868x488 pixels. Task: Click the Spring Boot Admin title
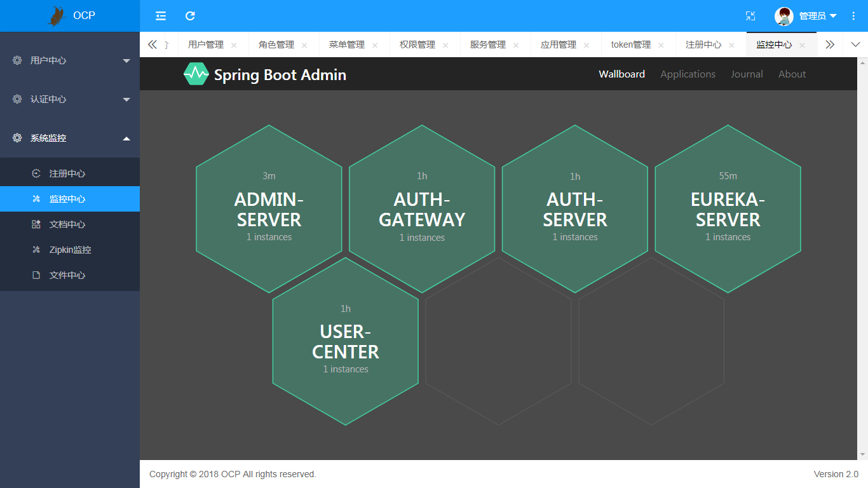(x=280, y=75)
